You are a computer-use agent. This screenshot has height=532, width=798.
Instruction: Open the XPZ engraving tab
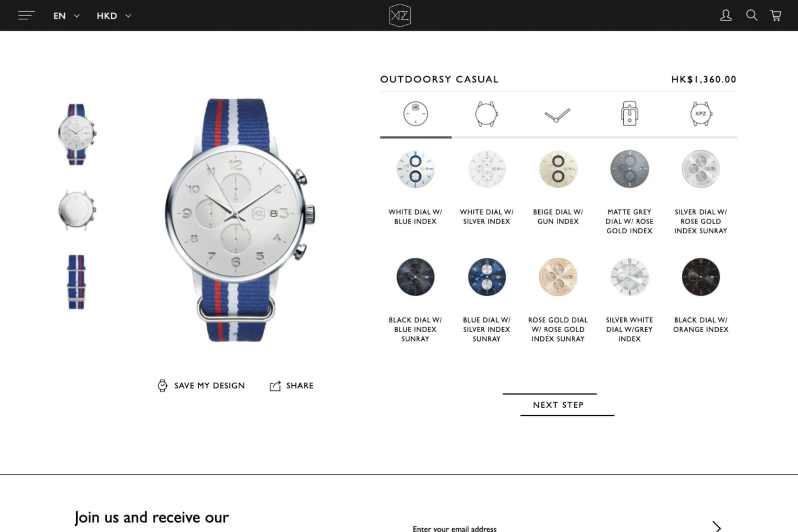[x=700, y=114]
